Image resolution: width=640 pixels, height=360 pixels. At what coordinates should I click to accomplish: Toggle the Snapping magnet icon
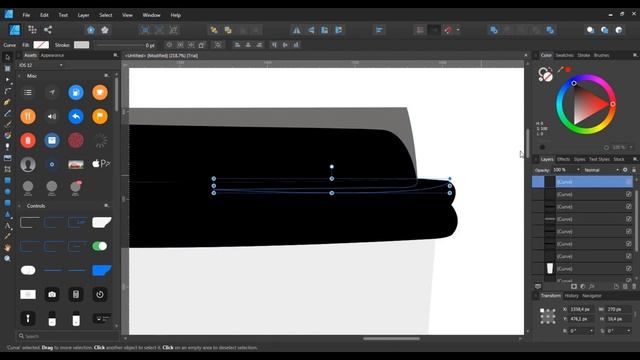[x=448, y=30]
